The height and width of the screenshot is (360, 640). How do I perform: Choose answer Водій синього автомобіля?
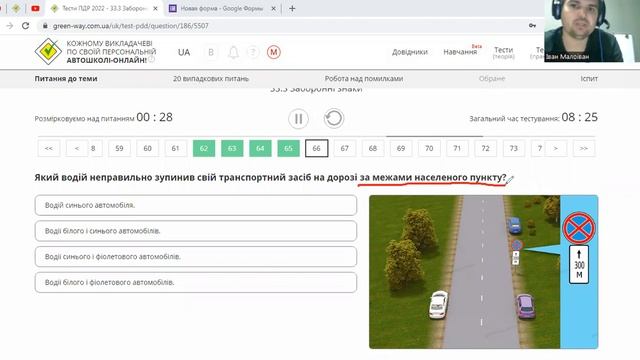(196, 205)
